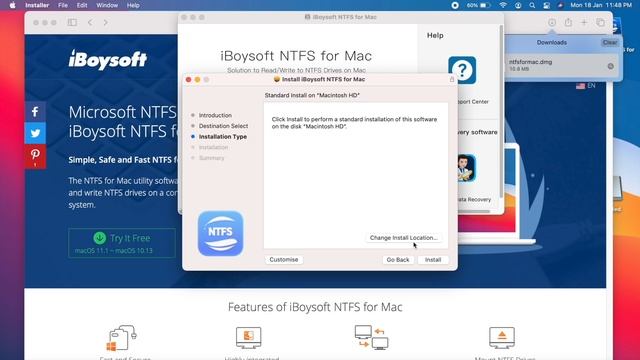This screenshot has height=360, width=640.
Task: Click the Facebook share icon on webpage
Action: (x=35, y=112)
